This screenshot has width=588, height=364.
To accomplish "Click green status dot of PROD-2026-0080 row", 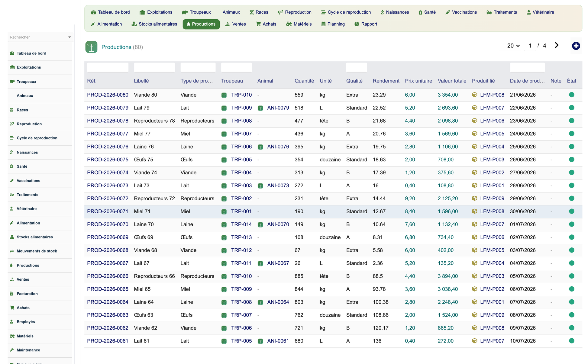I will (x=571, y=95).
